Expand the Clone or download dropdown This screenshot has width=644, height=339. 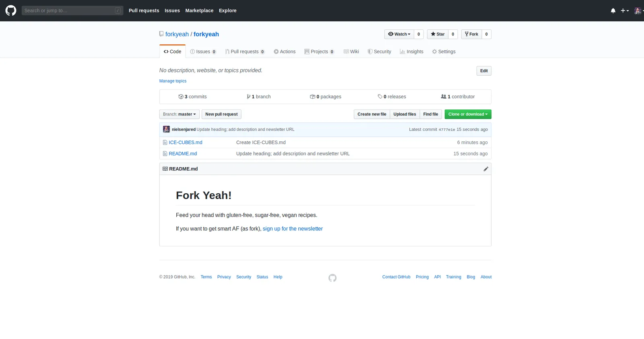pos(468,114)
